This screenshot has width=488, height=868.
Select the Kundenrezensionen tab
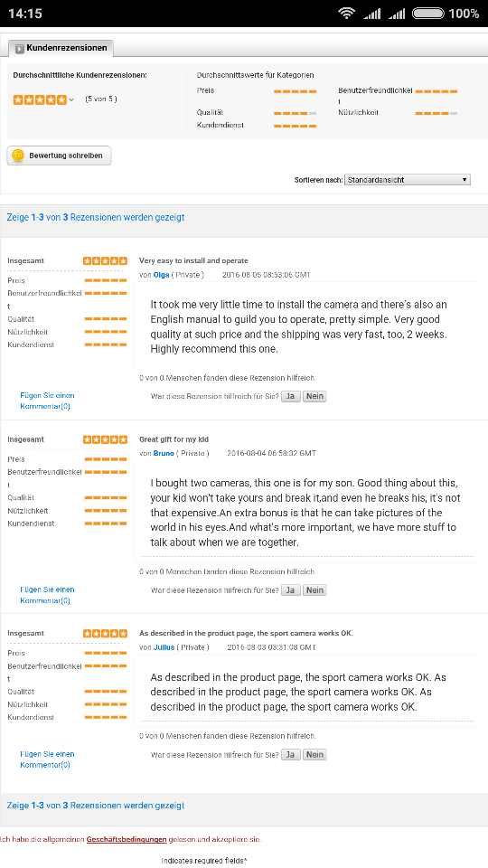click(61, 49)
